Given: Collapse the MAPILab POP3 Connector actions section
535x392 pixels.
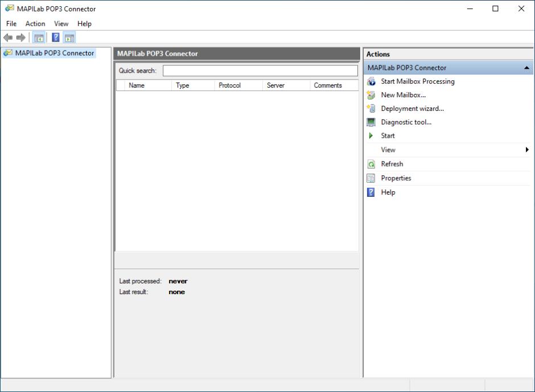Looking at the screenshot, I should [x=526, y=68].
